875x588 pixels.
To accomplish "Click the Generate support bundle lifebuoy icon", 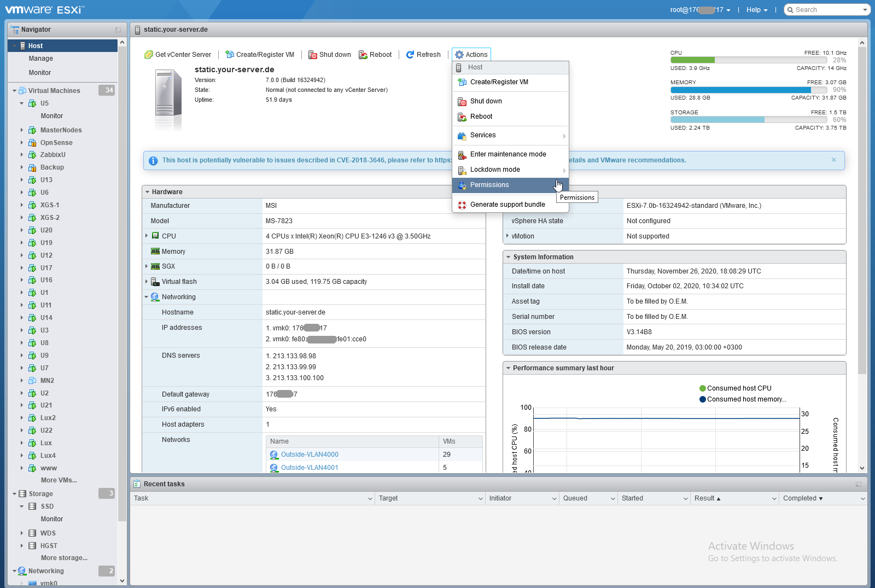I will (462, 205).
